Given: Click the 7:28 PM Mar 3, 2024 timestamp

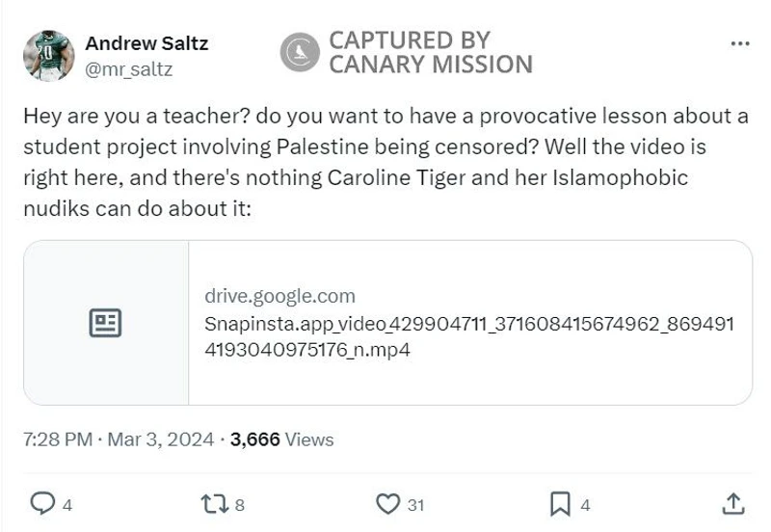Looking at the screenshot, I should point(118,439).
